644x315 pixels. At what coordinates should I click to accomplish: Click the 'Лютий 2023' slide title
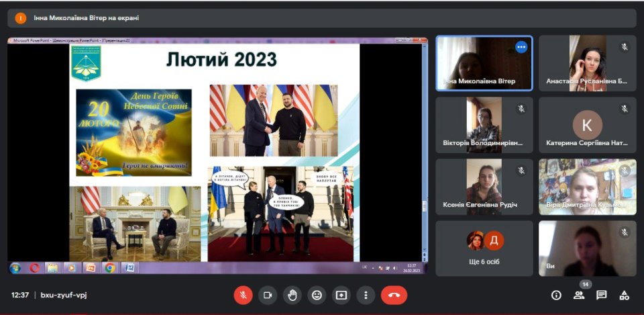221,60
